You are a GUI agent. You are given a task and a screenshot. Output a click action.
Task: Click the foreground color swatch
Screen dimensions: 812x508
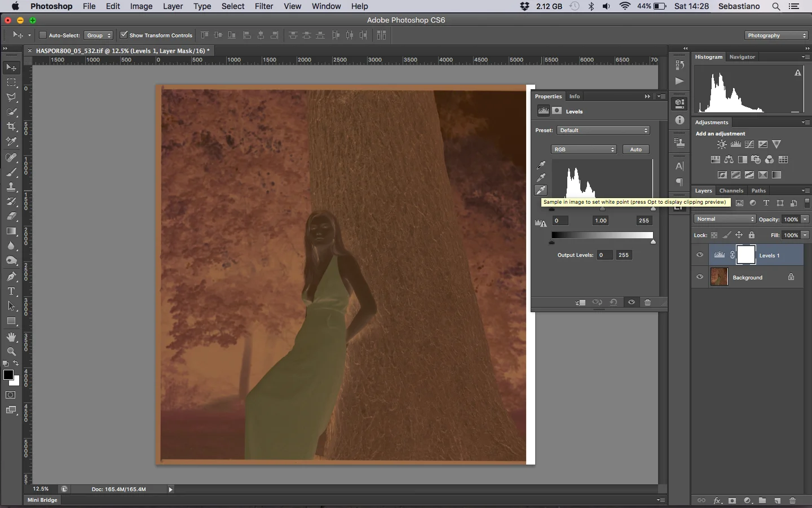tap(8, 375)
